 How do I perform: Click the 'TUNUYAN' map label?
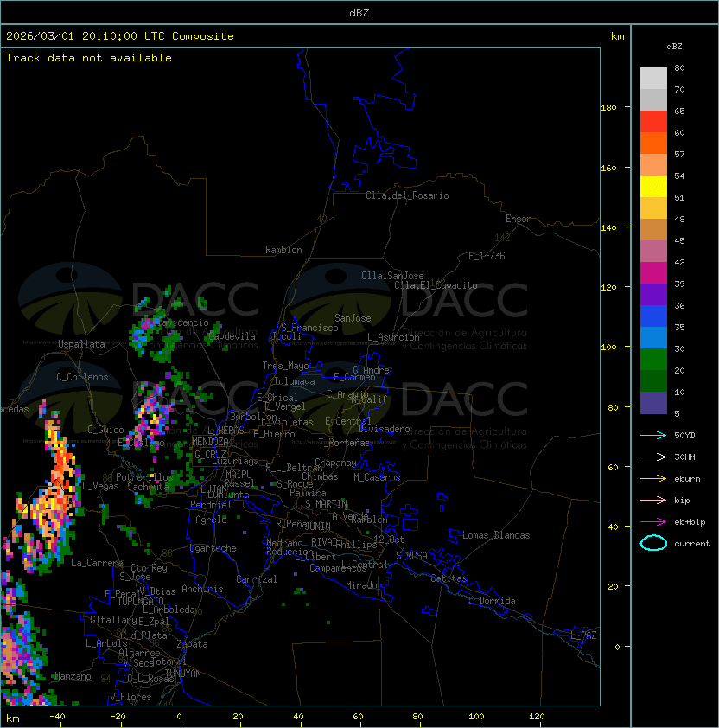(x=183, y=674)
